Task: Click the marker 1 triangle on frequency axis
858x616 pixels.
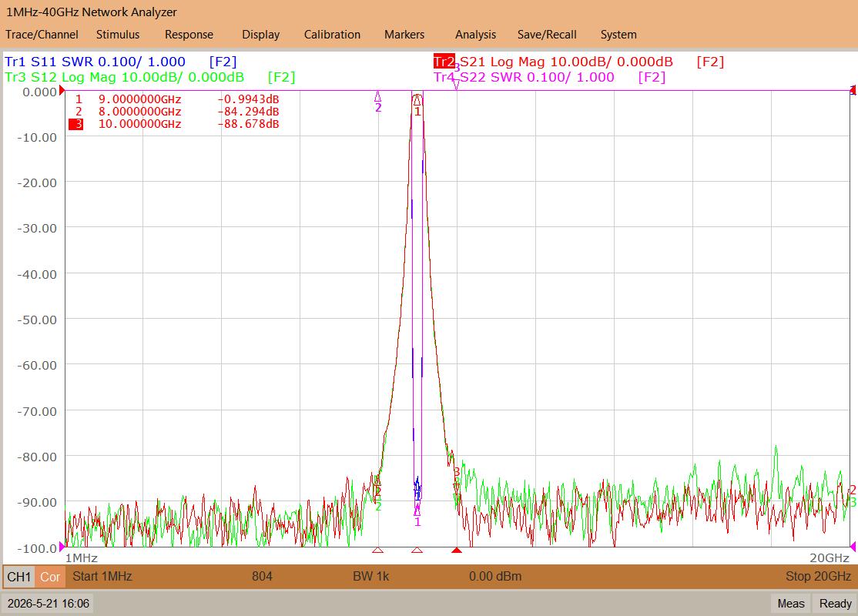Action: click(x=417, y=550)
